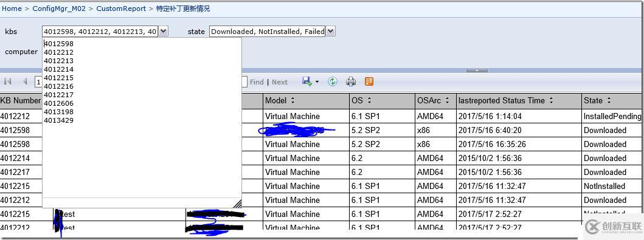644x240 pixels.
Task: Expand the kbs parameter dropdown
Action: [x=163, y=31]
